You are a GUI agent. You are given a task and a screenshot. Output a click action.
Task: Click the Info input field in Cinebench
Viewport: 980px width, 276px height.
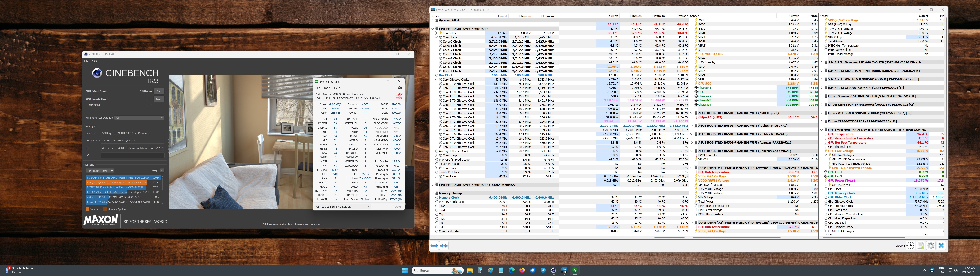click(133, 155)
